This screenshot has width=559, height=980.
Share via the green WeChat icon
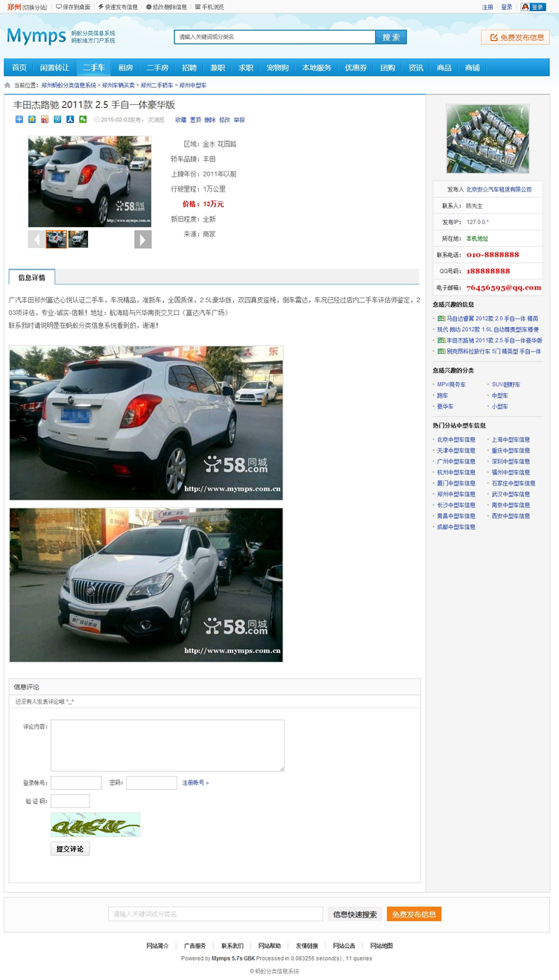point(83,119)
